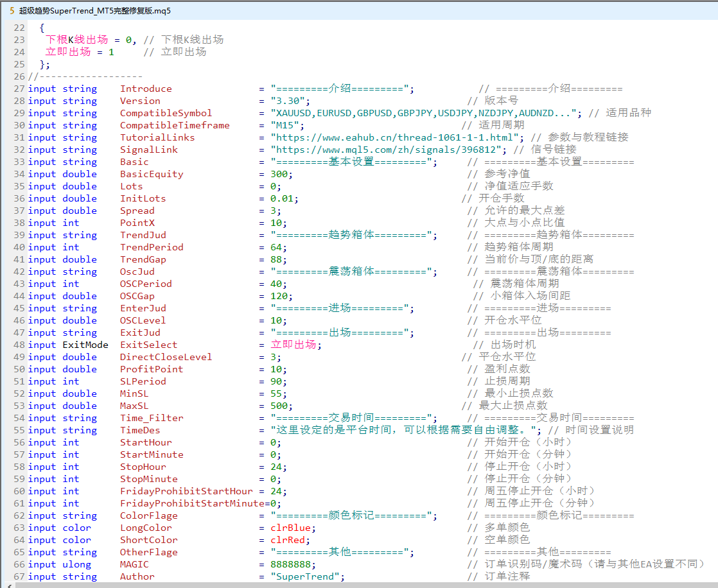Click the StopMinute variable name
Image resolution: width=718 pixels, height=588 pixels.
point(149,479)
